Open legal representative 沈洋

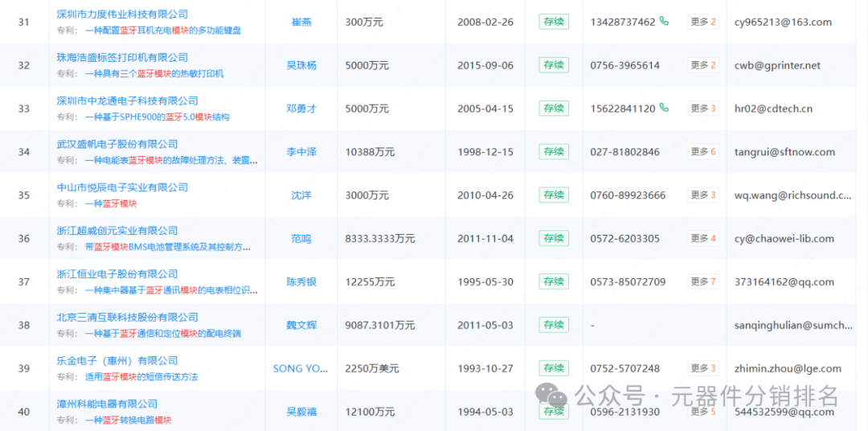[301, 195]
